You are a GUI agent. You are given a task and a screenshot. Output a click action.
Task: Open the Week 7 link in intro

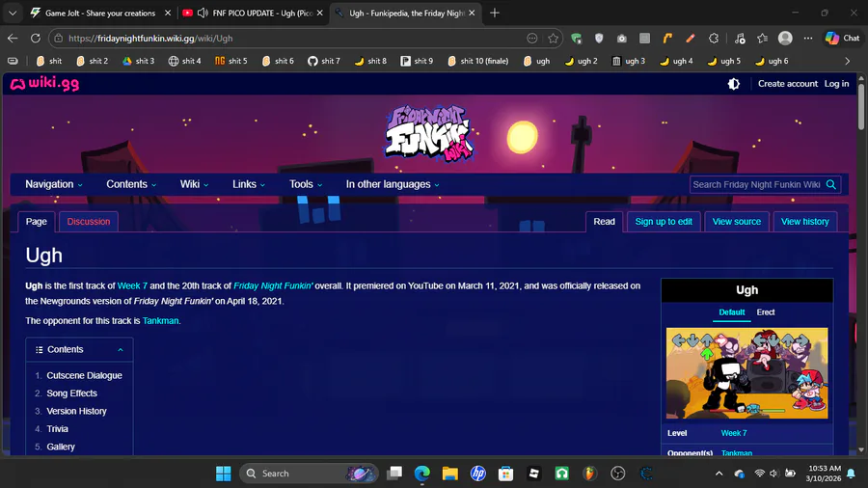click(x=132, y=286)
